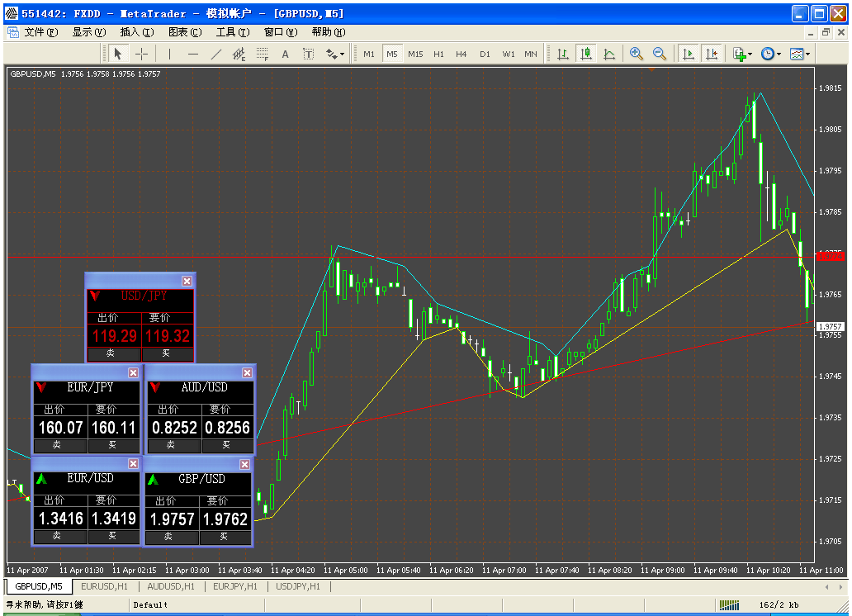Screen dimensions: 852x616
Task: Close the AUD/USD quote panel
Action: [x=247, y=372]
